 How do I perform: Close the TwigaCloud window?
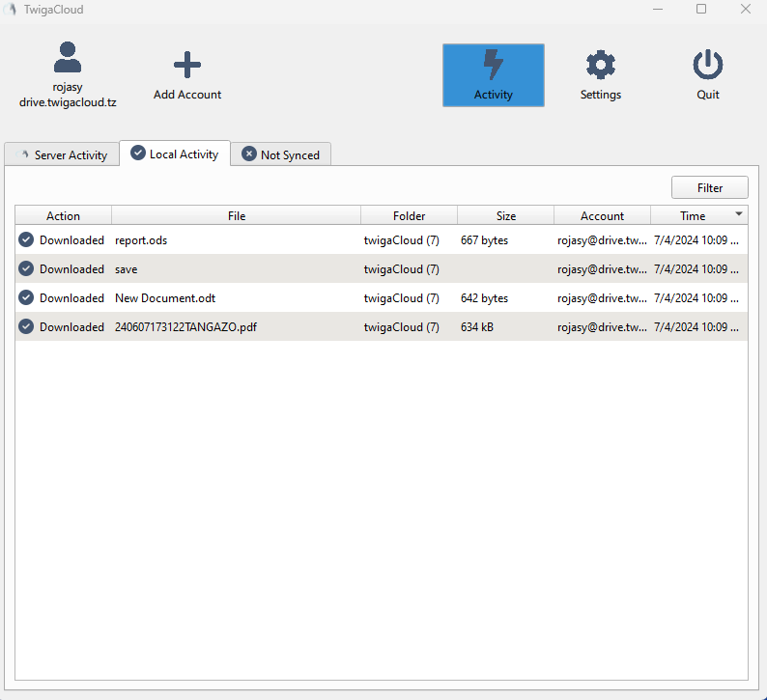(745, 9)
